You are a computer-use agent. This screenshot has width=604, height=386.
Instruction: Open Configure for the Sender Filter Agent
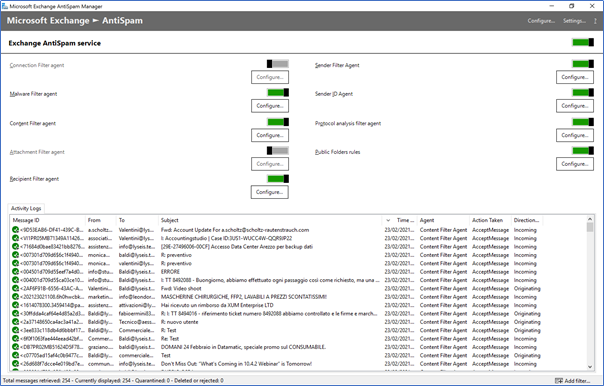click(575, 77)
